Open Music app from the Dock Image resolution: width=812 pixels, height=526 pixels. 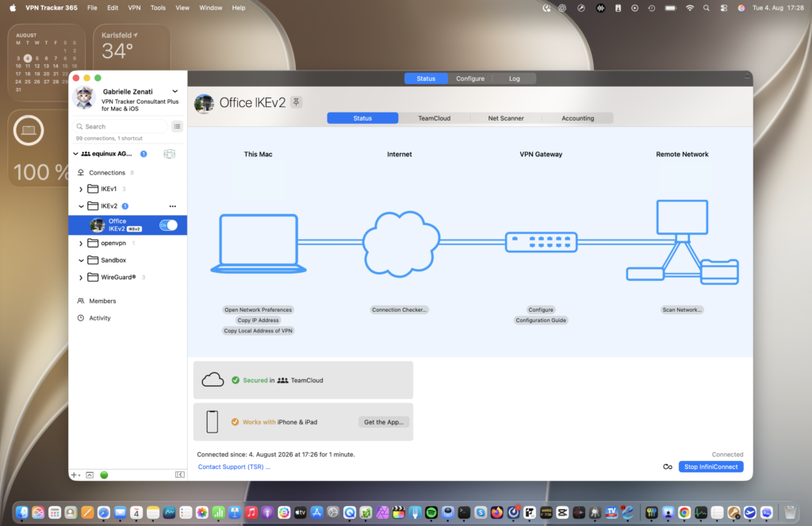pos(251,513)
